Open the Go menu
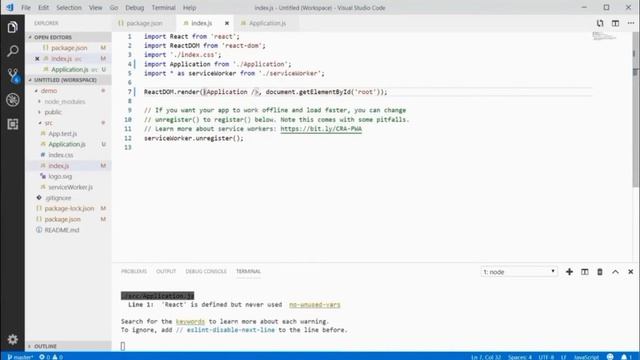The width and height of the screenshot is (640, 360). (114, 8)
